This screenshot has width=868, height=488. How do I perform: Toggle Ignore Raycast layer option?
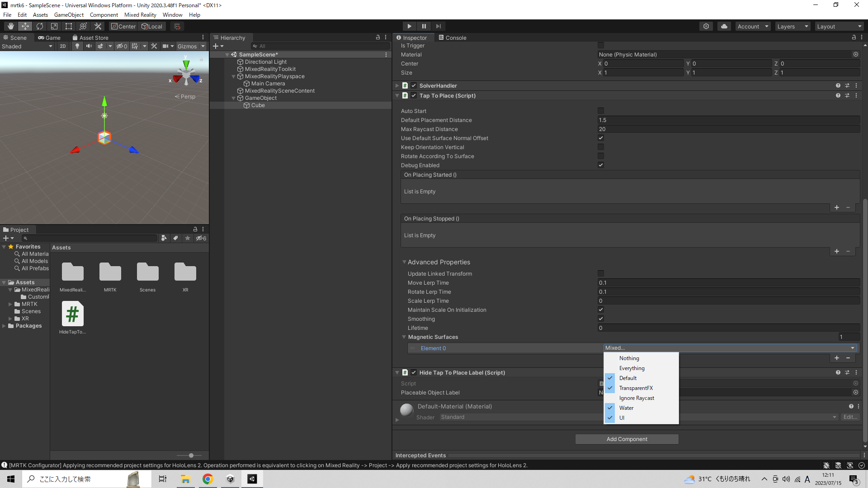[641, 398]
